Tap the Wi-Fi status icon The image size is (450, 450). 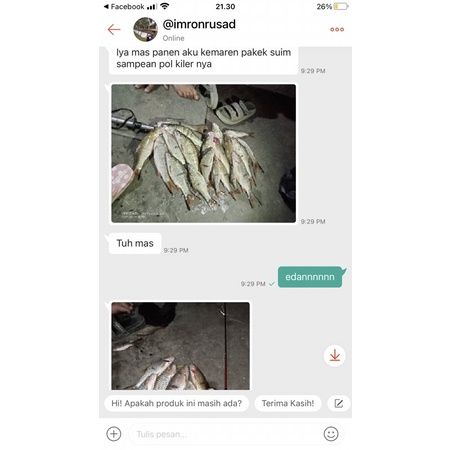coord(165,6)
